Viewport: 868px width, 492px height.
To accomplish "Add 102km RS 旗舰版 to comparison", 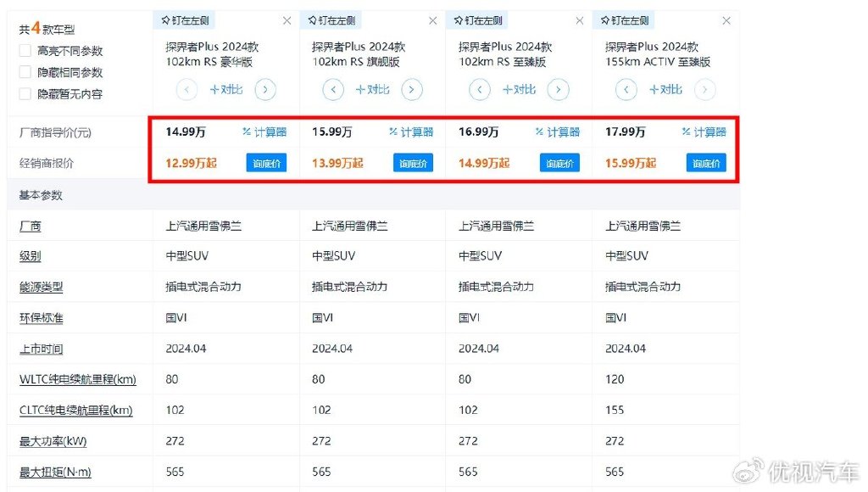I will tap(373, 89).
